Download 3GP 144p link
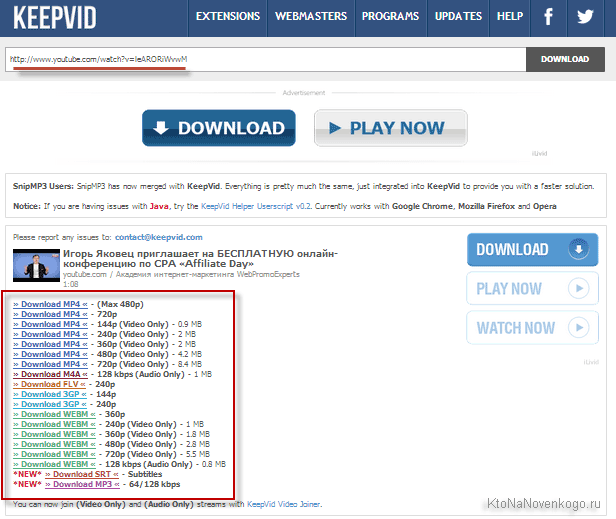Viewport: 616px width, 519px height. coord(50,394)
